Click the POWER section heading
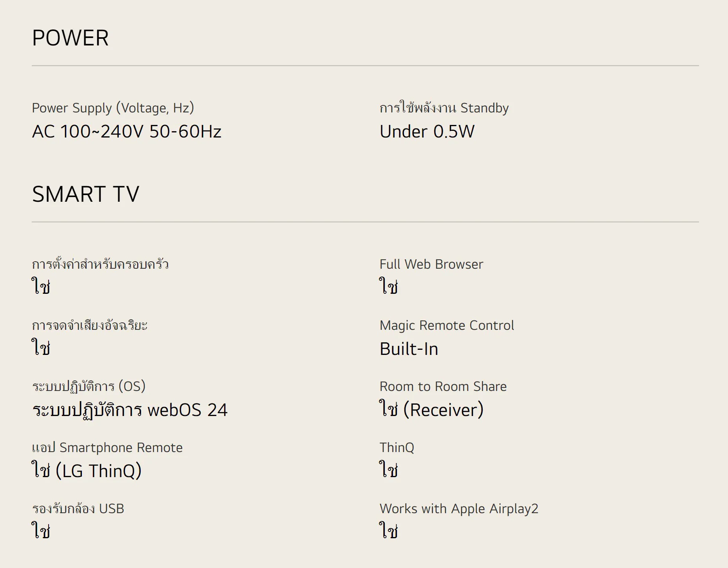728x568 pixels. (71, 38)
